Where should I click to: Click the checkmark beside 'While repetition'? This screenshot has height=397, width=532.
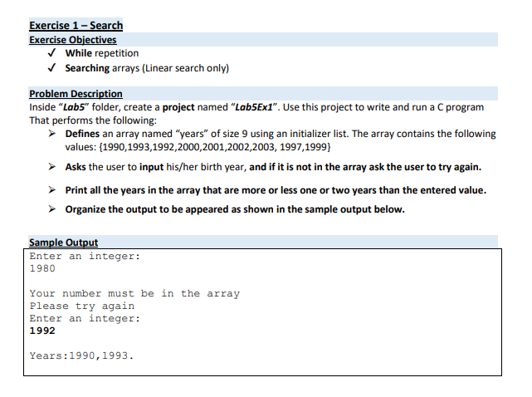click(51, 53)
